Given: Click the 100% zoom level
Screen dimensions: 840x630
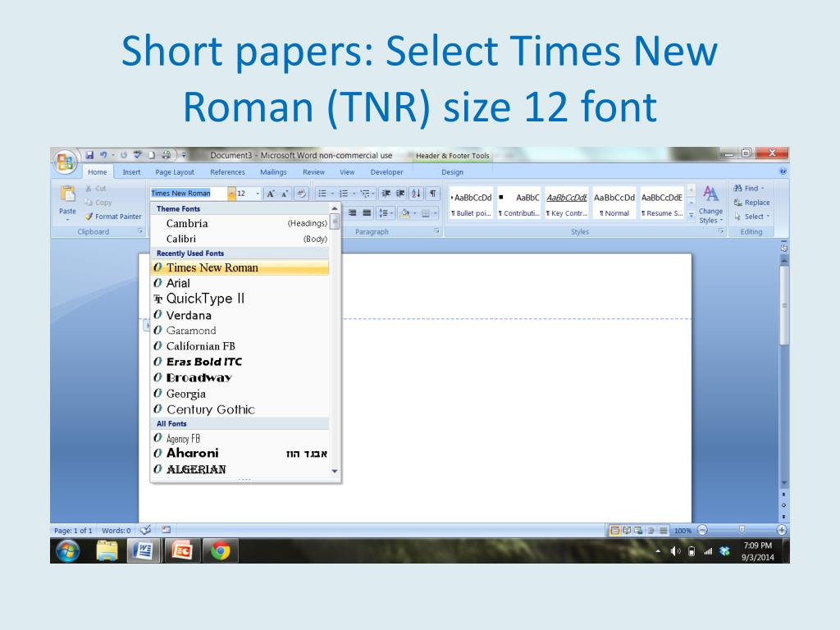Looking at the screenshot, I should 682,531.
